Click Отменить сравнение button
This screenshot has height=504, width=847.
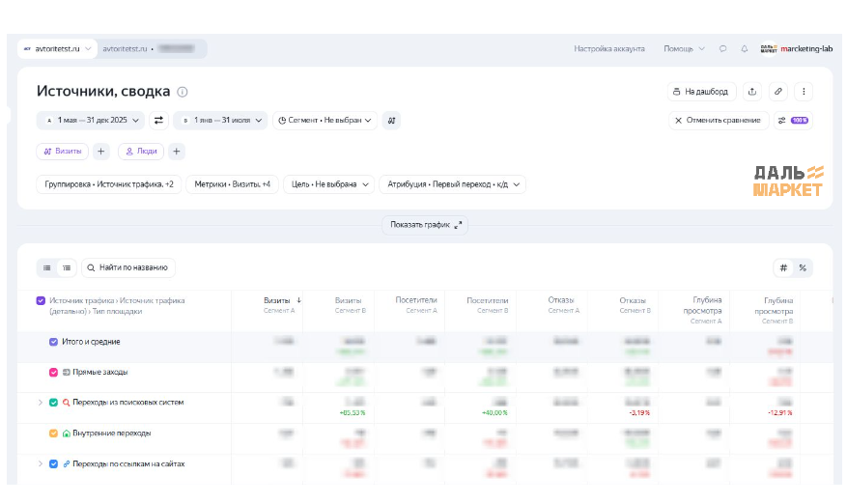718,121
